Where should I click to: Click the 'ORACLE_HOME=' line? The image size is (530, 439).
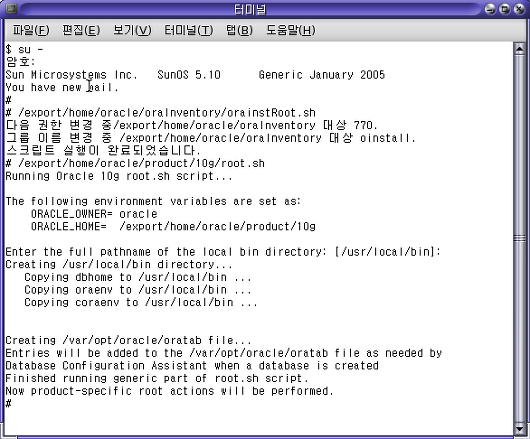click(x=173, y=226)
